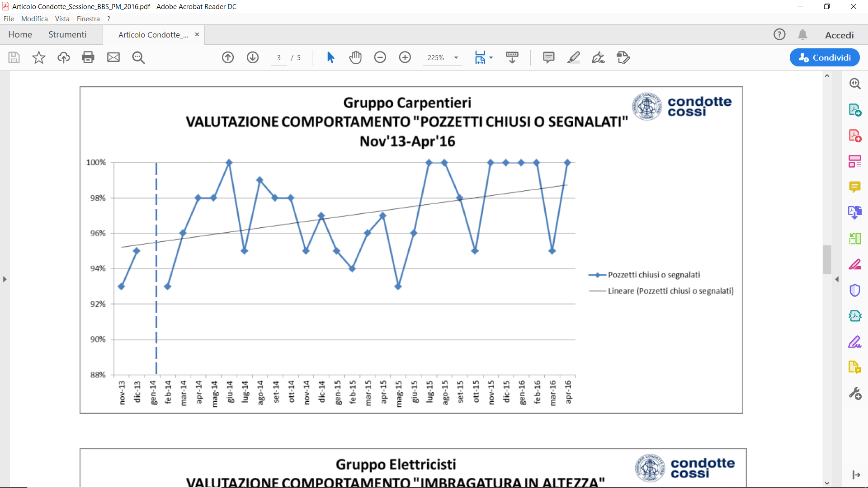The width and height of the screenshot is (868, 488).
Task: Click the Export PDF sidebar icon
Action: coord(854,110)
